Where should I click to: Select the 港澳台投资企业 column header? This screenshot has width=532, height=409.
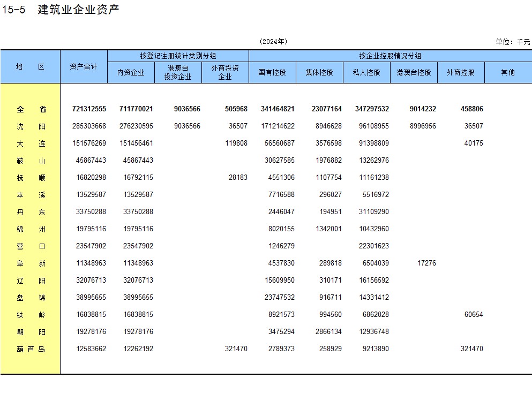[x=178, y=72]
